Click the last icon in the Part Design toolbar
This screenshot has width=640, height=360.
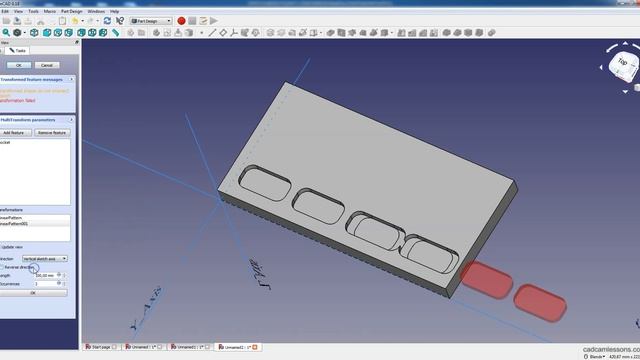(x=491, y=33)
